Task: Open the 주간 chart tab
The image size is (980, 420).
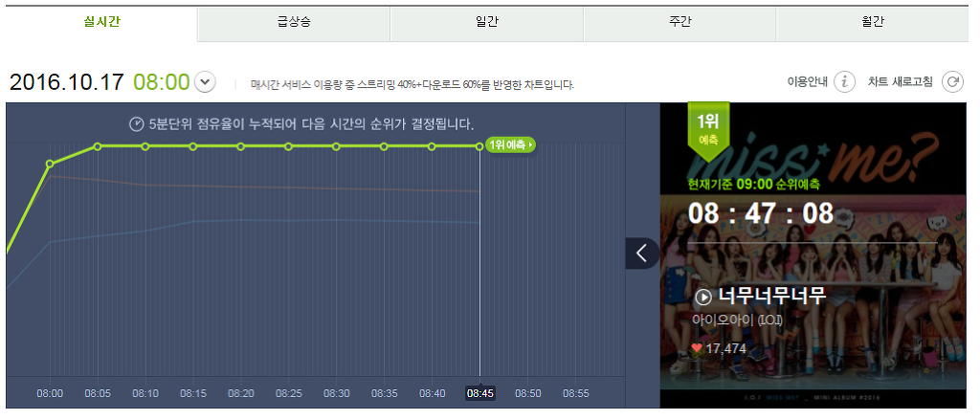Action: [679, 23]
